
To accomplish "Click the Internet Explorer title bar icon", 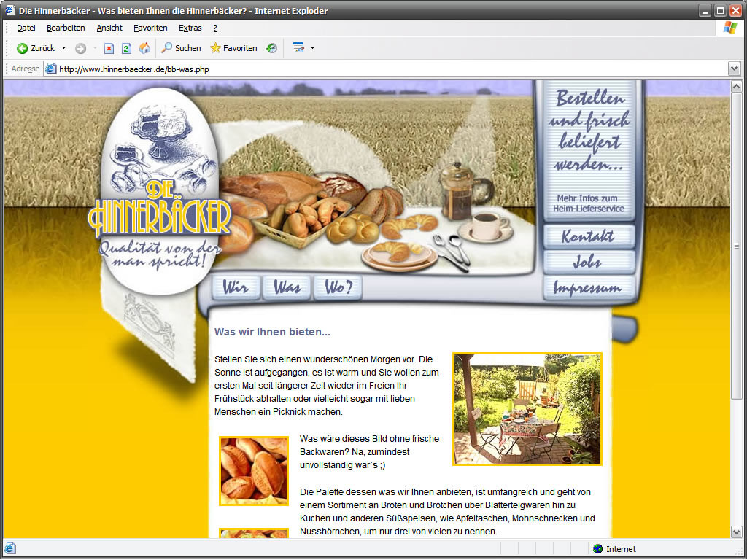I will click(x=10, y=10).
